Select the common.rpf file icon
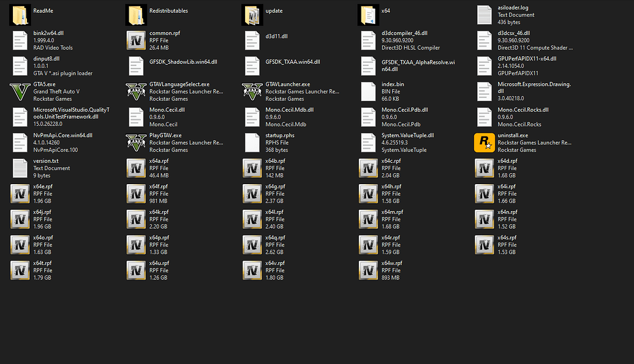Screen dimensions: 634x364 (136, 40)
